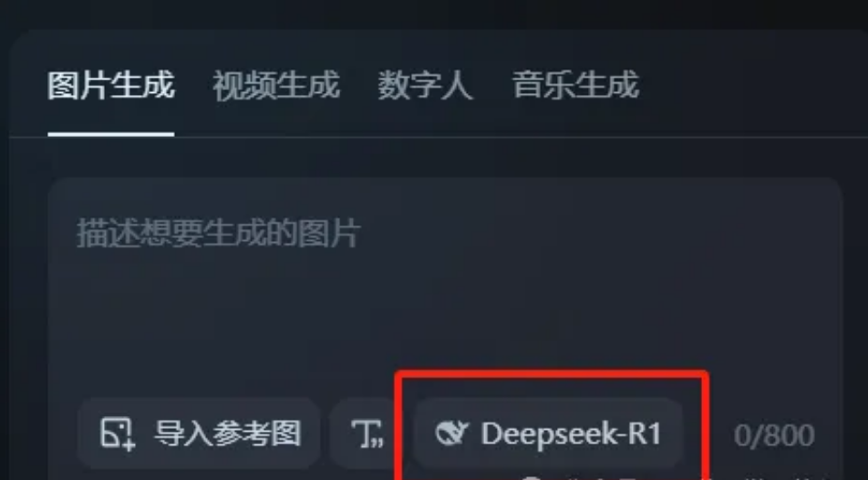
Task: Select the 数字人 tab
Action: pos(425,86)
